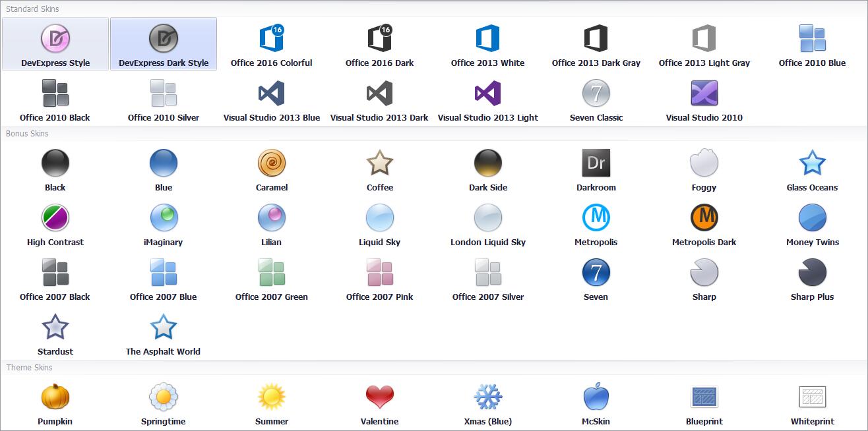Viewport: 868px width, 431px height.
Task: Apply the McSkin apple skin
Action: coord(596,397)
